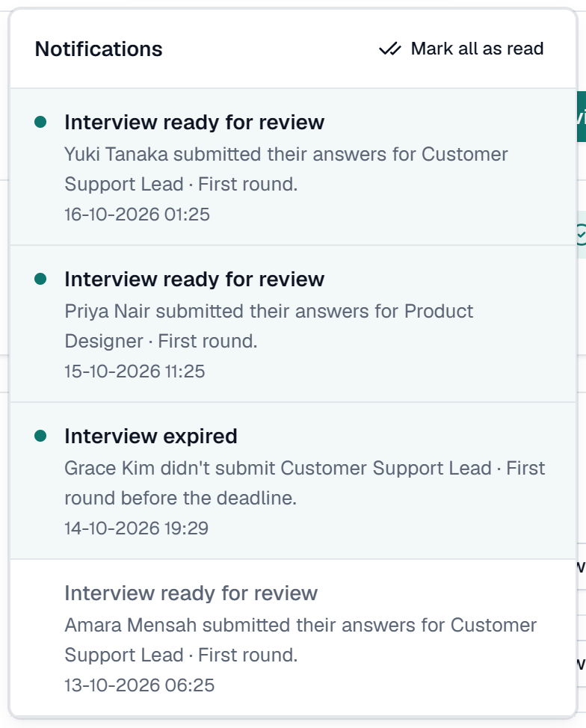Click the Mark all as read button
586x728 pixels.
(x=461, y=49)
